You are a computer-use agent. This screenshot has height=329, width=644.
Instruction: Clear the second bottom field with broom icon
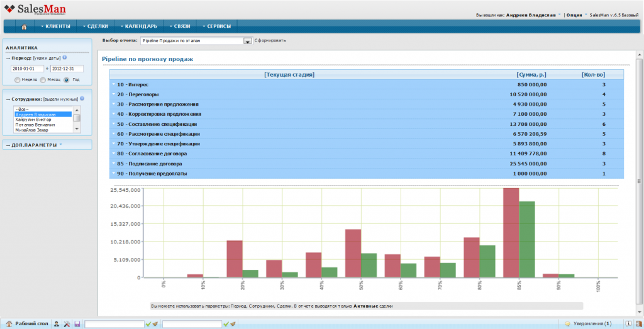[233, 324]
